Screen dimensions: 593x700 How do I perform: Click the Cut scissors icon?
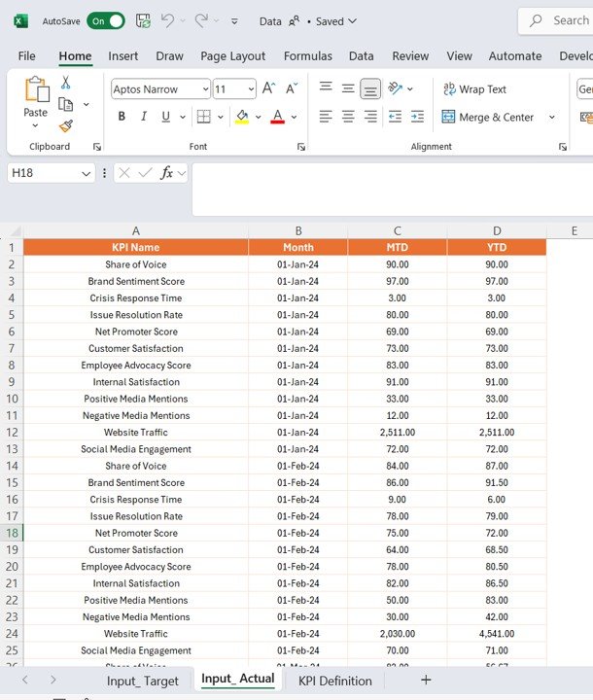pyautogui.click(x=66, y=83)
